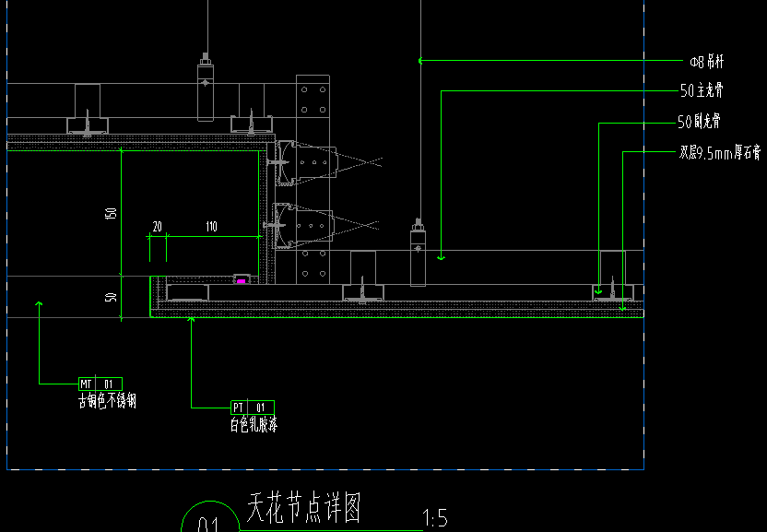Pick the 50副龙骨 annotation
The width and height of the screenshot is (767, 532).
699,122
